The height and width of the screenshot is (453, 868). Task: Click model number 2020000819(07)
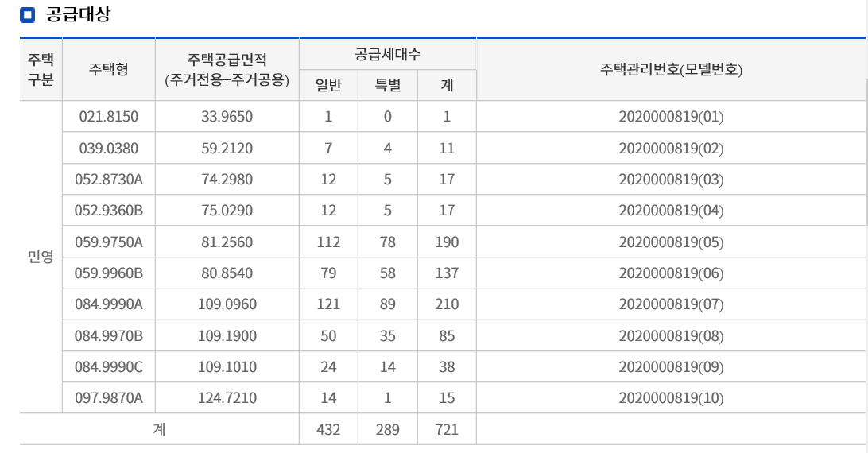tap(671, 304)
